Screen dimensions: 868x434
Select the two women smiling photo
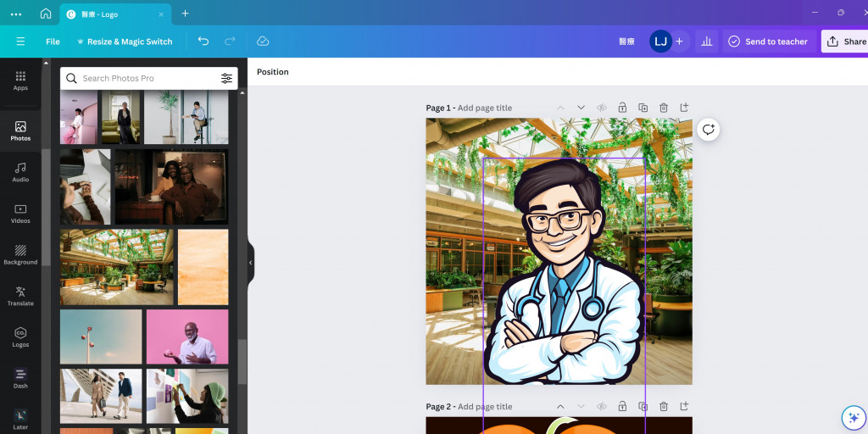point(171,186)
